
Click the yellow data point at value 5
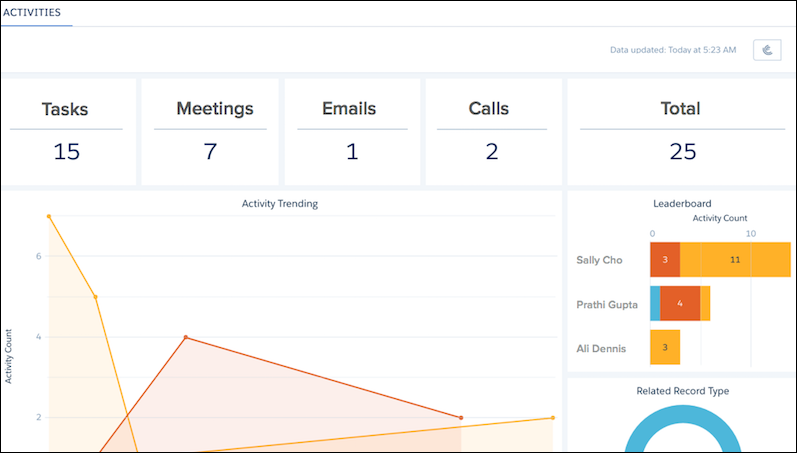(x=96, y=297)
